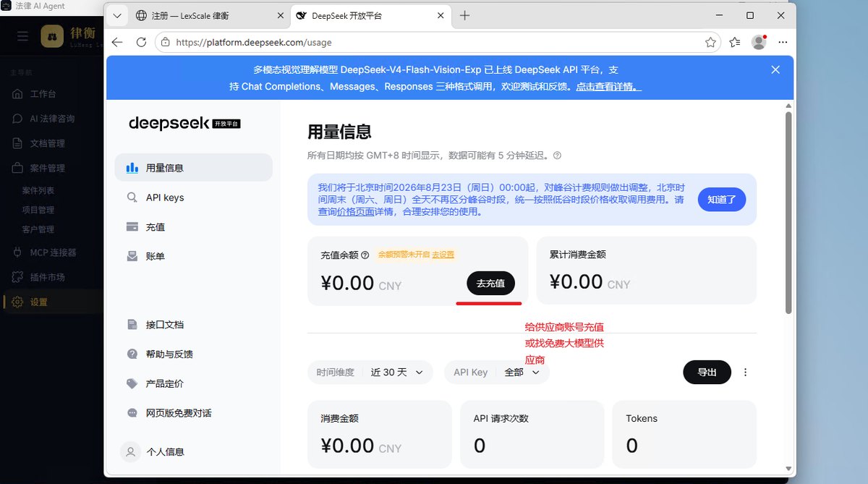Open the 去设置 balance alert link

pos(443,255)
